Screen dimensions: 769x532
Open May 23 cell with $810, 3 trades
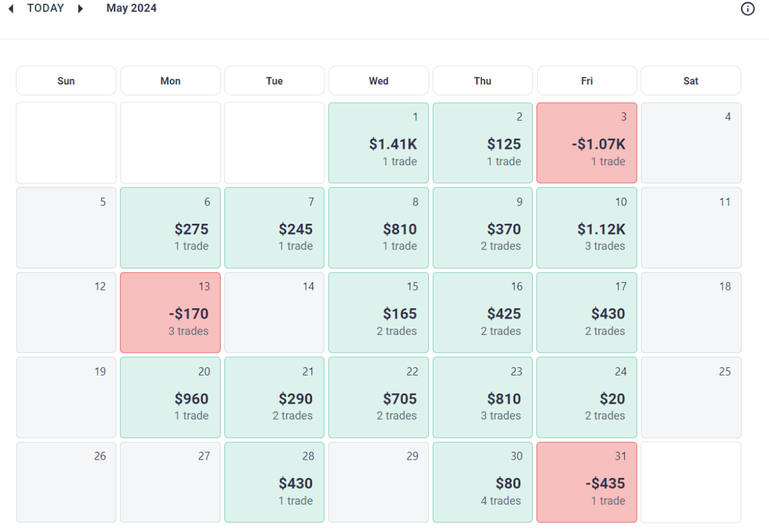[x=483, y=397]
